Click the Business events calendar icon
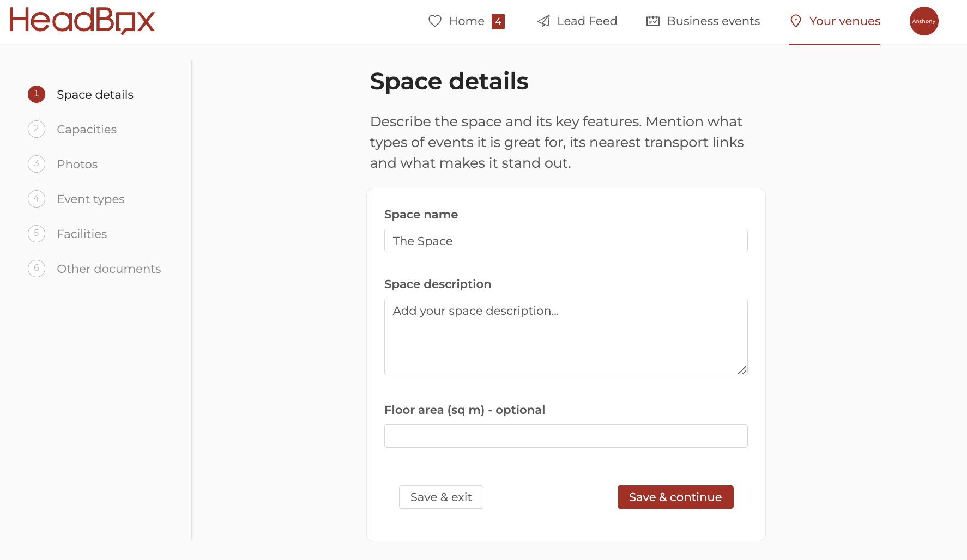967x560 pixels. coord(653,21)
